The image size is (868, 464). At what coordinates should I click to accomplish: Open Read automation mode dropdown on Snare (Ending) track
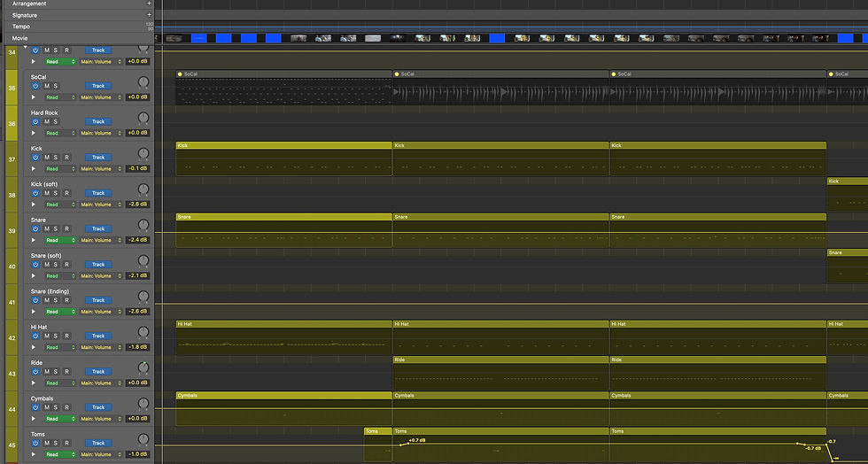pyautogui.click(x=60, y=312)
